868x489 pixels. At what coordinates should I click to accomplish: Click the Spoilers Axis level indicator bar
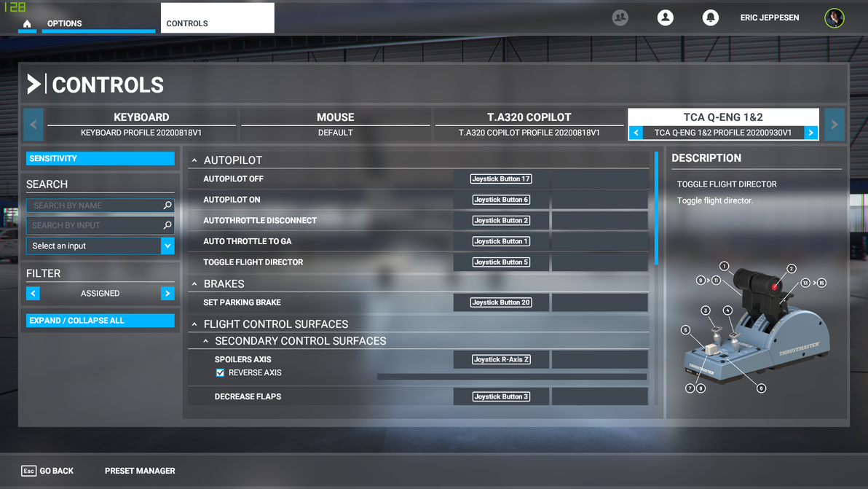click(x=512, y=377)
